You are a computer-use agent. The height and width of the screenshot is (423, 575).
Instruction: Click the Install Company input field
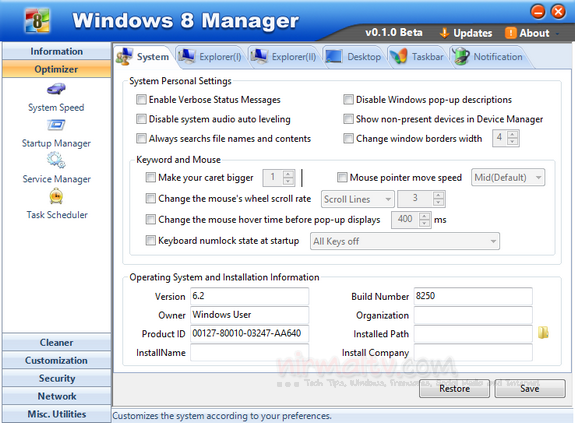pyautogui.click(x=473, y=352)
